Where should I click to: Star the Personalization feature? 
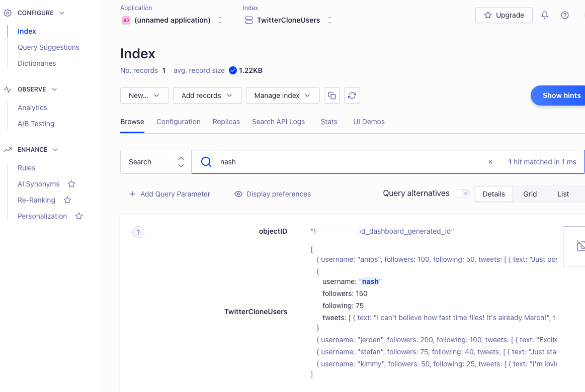(x=78, y=216)
